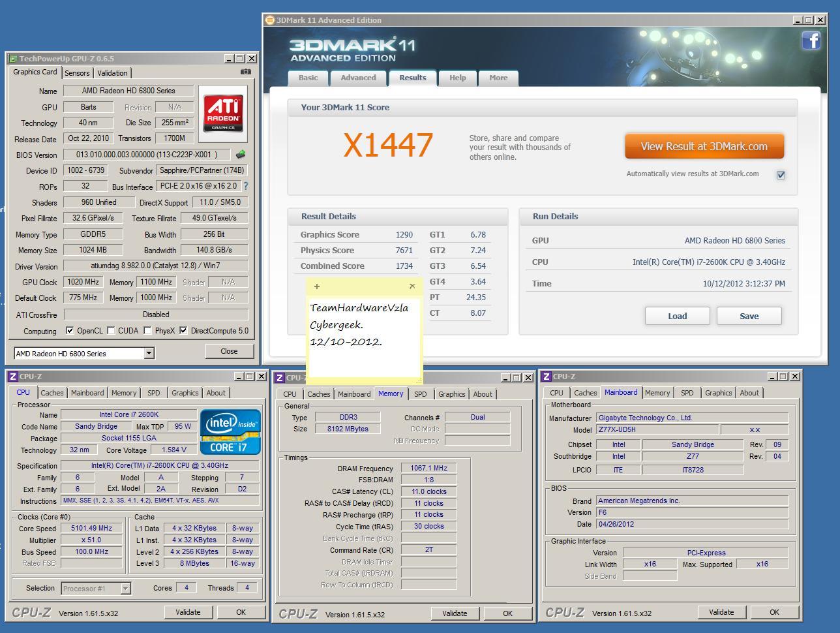840x633 pixels.
Task: Click the GPU-Z screenshot camera icon
Action: coord(245,72)
